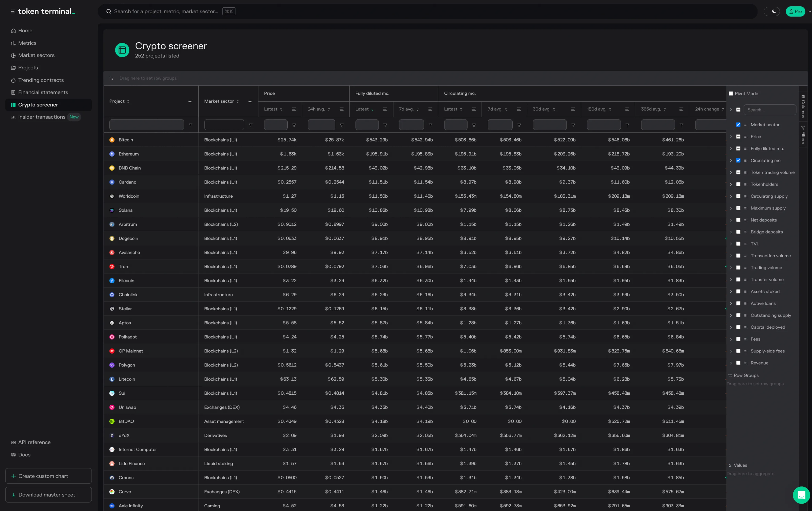The width and height of the screenshot is (812, 511).
Task: Open the Market sector column menu icon
Action: click(250, 101)
